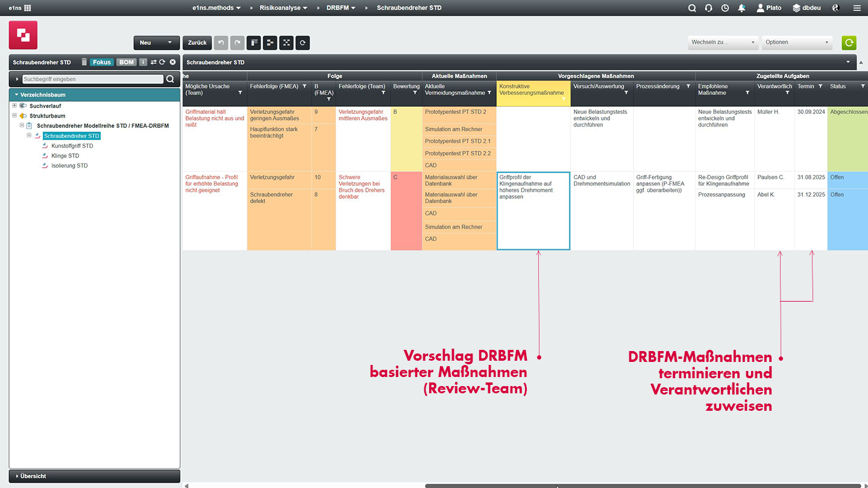868x488 pixels.
Task: Click the undo arrow in the toolbar
Action: (x=221, y=43)
